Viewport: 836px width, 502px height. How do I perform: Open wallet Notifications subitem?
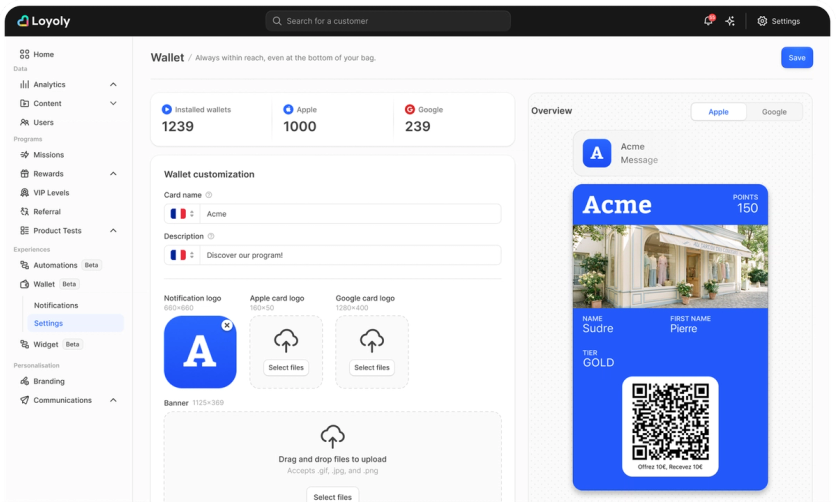56,305
